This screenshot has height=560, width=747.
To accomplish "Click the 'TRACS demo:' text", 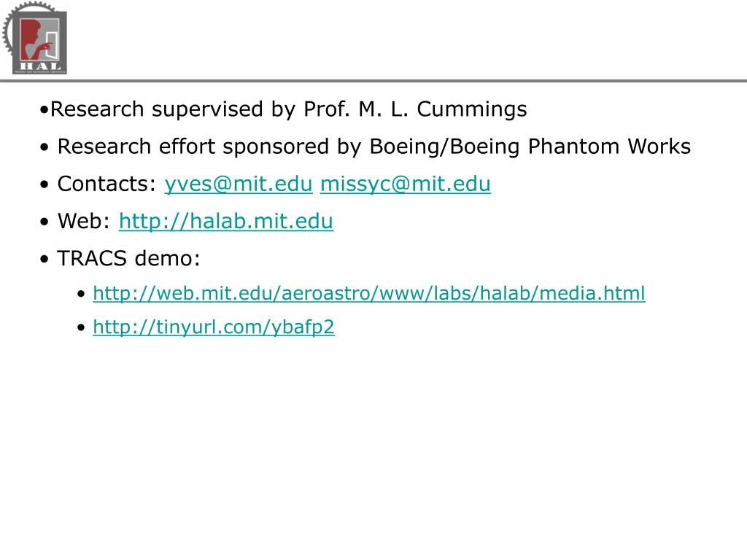I will click(128, 259).
